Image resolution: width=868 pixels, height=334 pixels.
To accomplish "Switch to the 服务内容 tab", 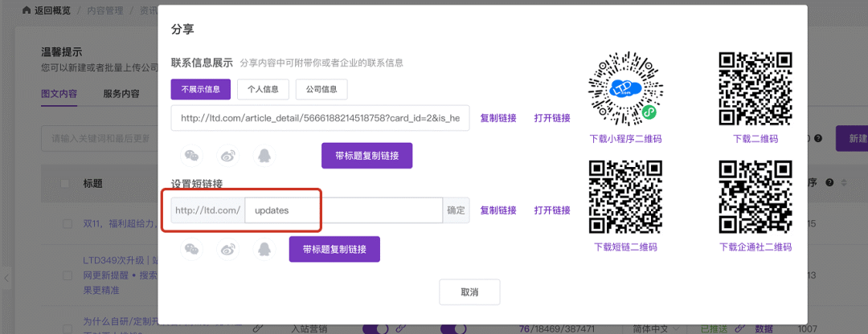I will tap(121, 93).
